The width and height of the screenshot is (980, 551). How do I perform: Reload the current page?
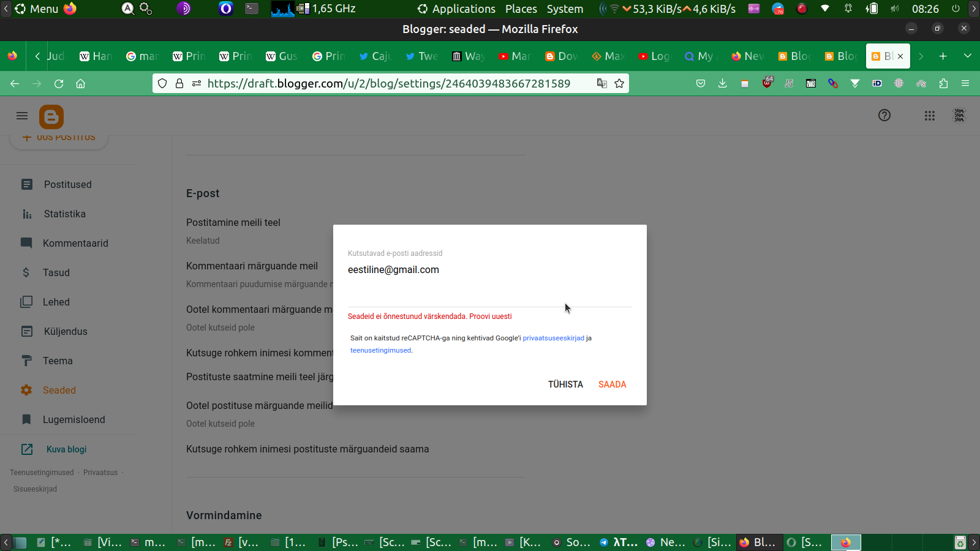pyautogui.click(x=59, y=83)
